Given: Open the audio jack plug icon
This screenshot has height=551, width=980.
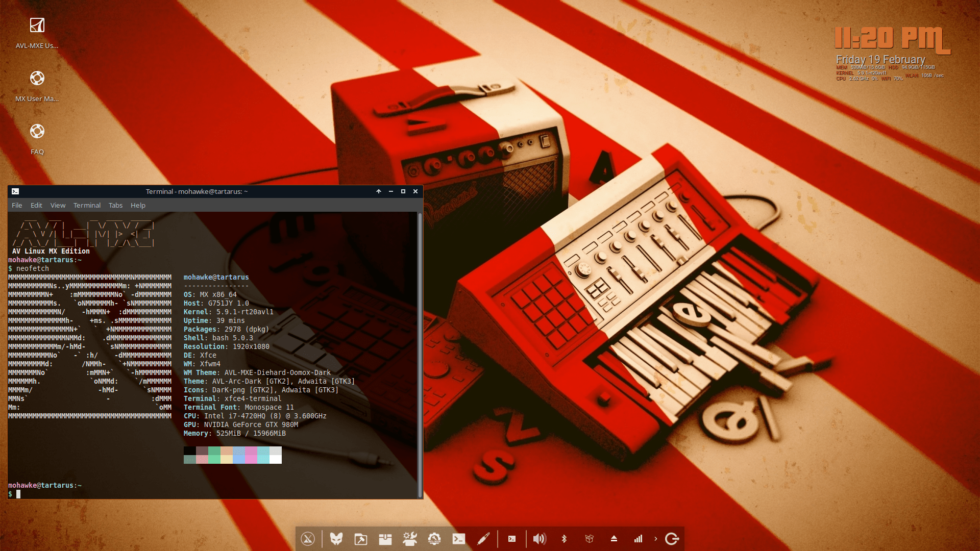Looking at the screenshot, I should tap(483, 539).
